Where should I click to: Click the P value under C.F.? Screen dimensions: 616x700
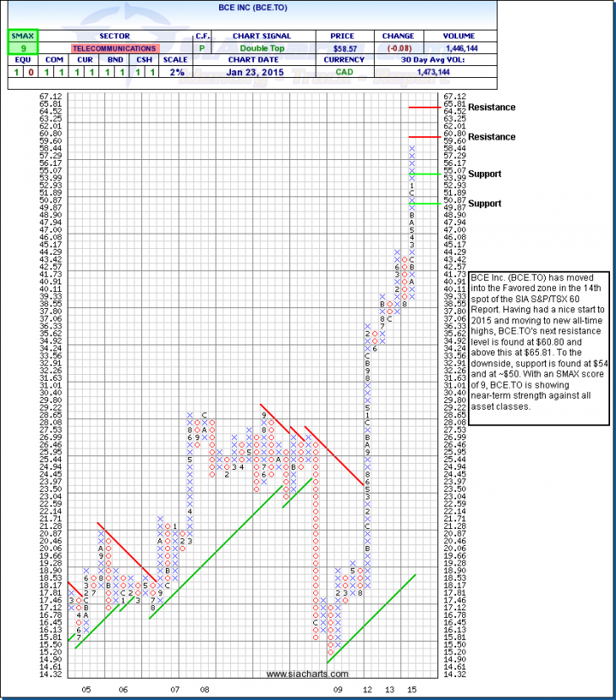(202, 49)
